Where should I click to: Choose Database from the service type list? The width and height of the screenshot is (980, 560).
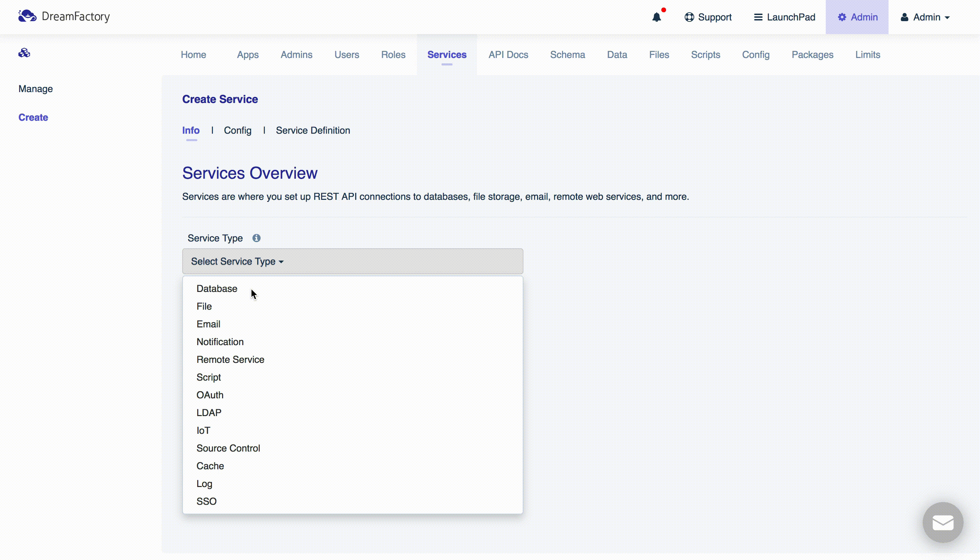pyautogui.click(x=217, y=289)
